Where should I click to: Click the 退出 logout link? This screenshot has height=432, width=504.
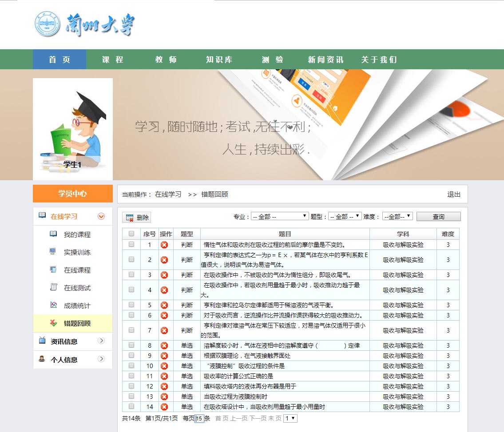click(x=454, y=194)
